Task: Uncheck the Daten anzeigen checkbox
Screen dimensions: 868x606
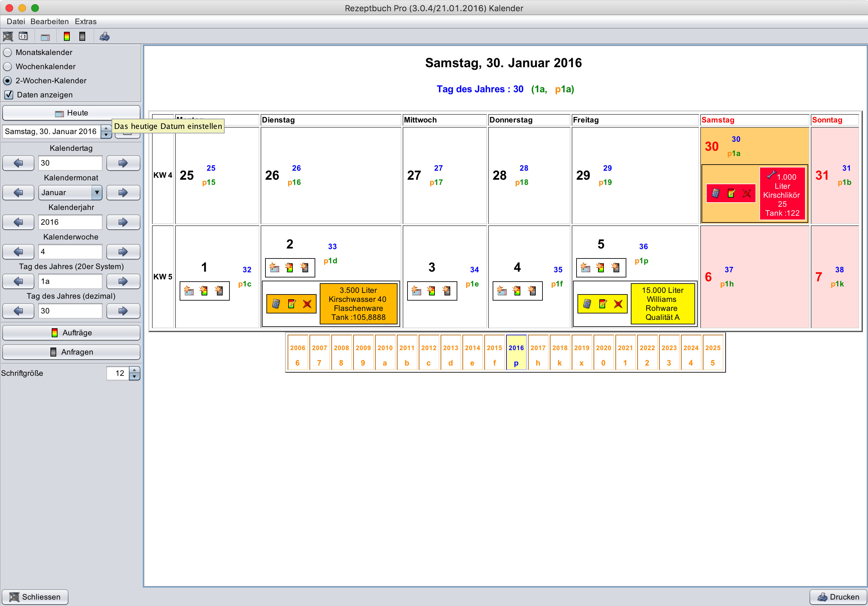Action: (x=9, y=95)
